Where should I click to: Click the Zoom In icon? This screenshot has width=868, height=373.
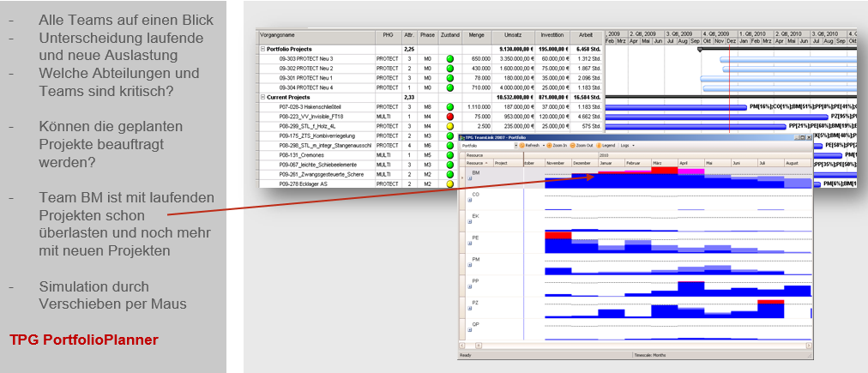pyautogui.click(x=551, y=146)
